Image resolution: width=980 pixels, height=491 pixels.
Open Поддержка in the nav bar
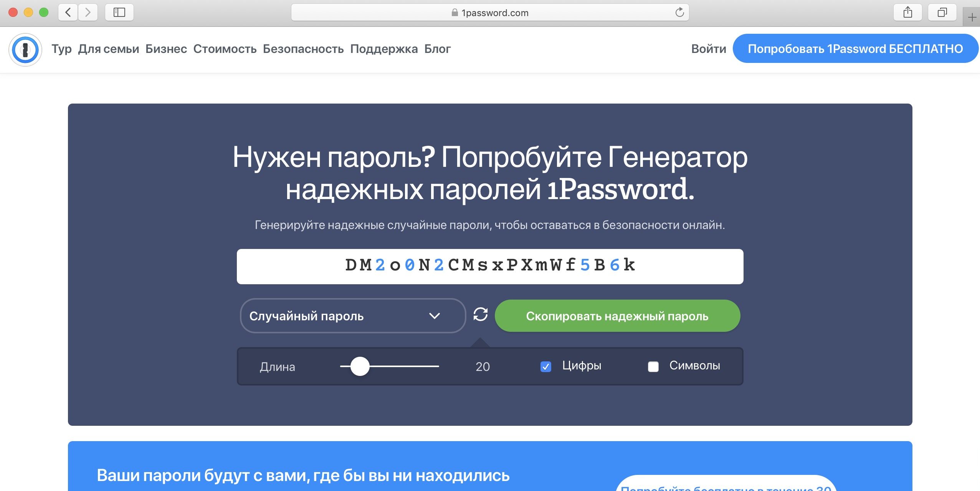point(384,49)
